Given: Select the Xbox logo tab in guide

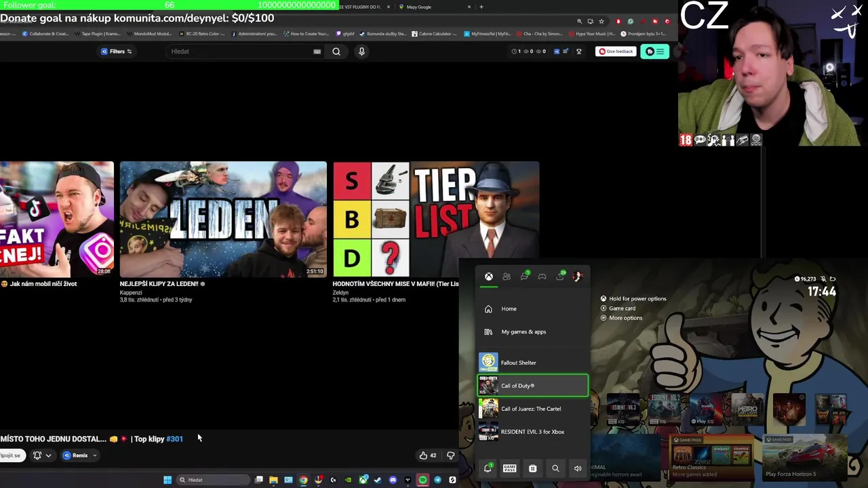Looking at the screenshot, I should click(x=488, y=277).
